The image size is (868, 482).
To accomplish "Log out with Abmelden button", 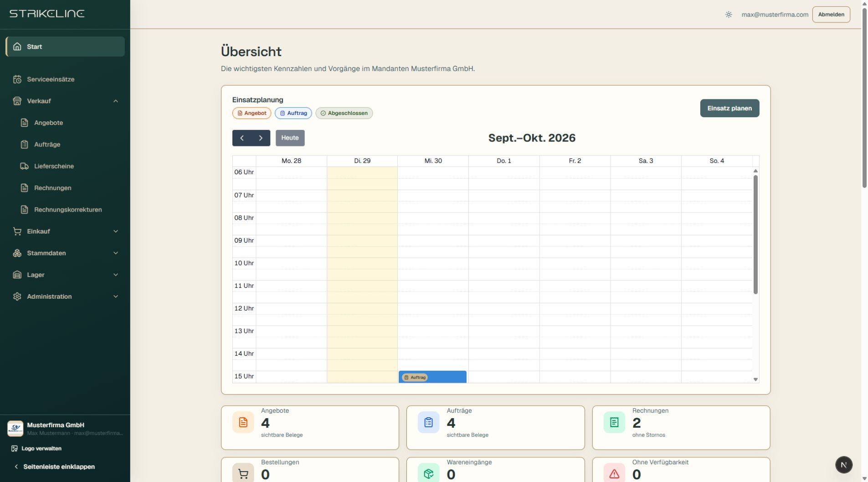I will click(831, 15).
